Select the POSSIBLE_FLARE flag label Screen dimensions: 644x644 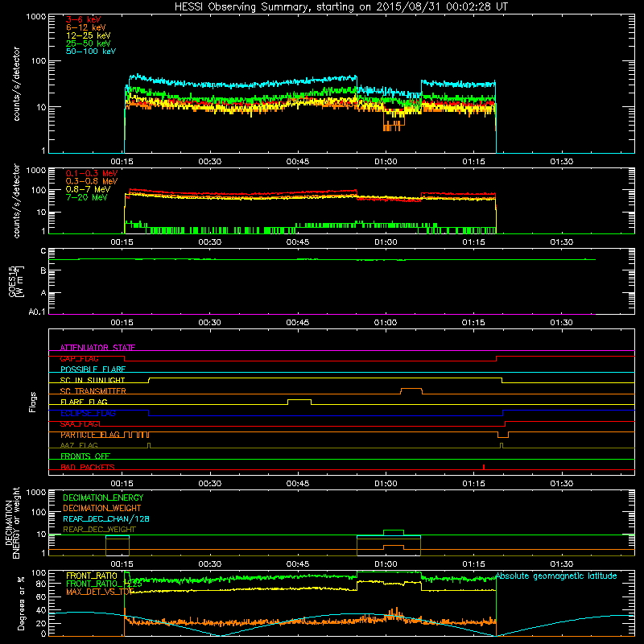[93, 369]
